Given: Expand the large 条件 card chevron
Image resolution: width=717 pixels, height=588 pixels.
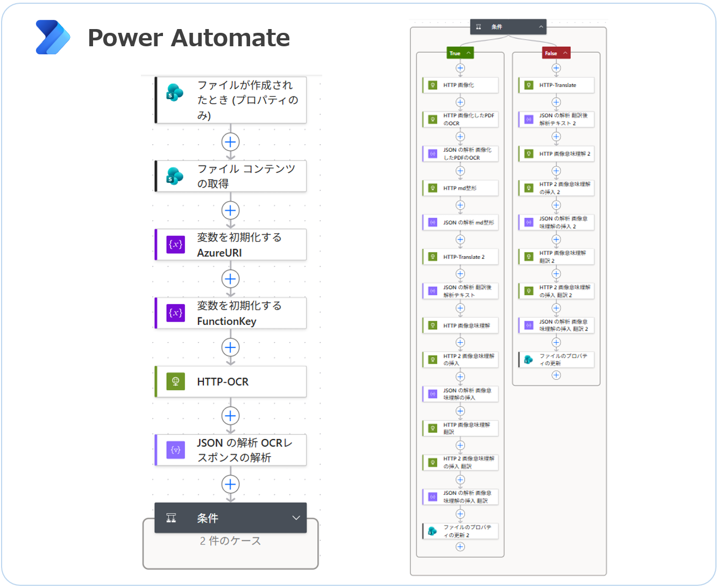Looking at the screenshot, I should point(296,518).
